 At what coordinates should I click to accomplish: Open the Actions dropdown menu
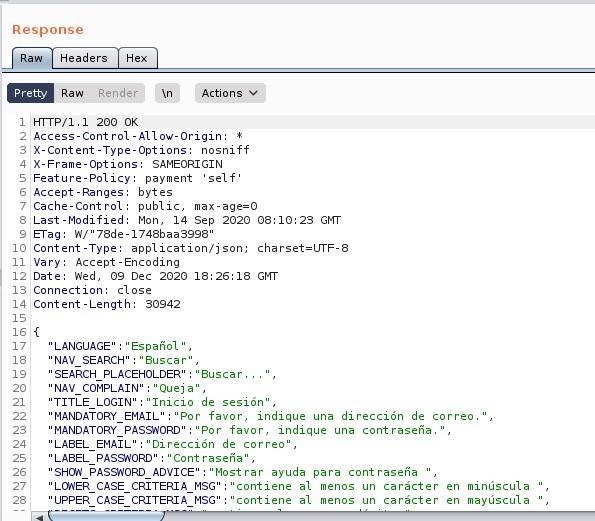(230, 93)
